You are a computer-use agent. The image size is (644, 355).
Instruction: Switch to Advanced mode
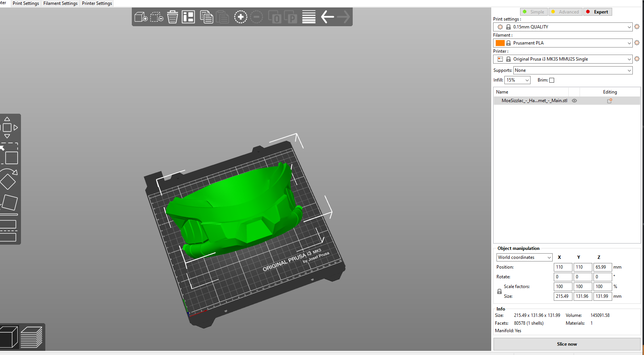(x=565, y=12)
